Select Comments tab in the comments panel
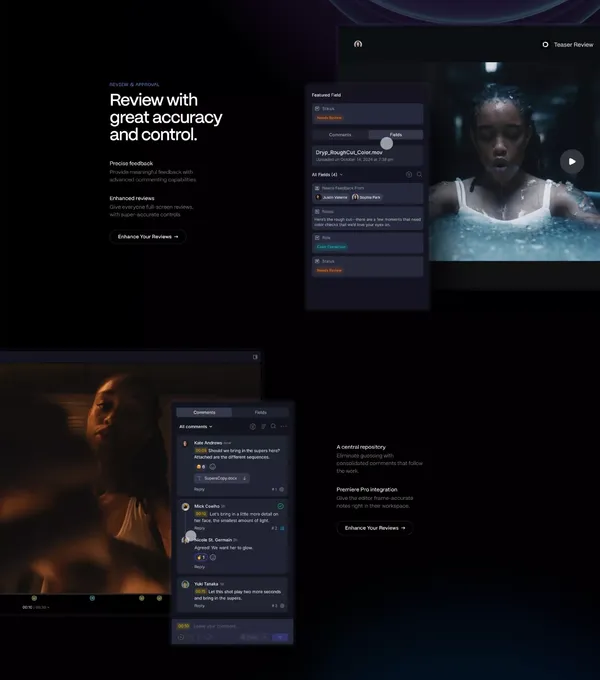The height and width of the screenshot is (680, 600). (204, 412)
